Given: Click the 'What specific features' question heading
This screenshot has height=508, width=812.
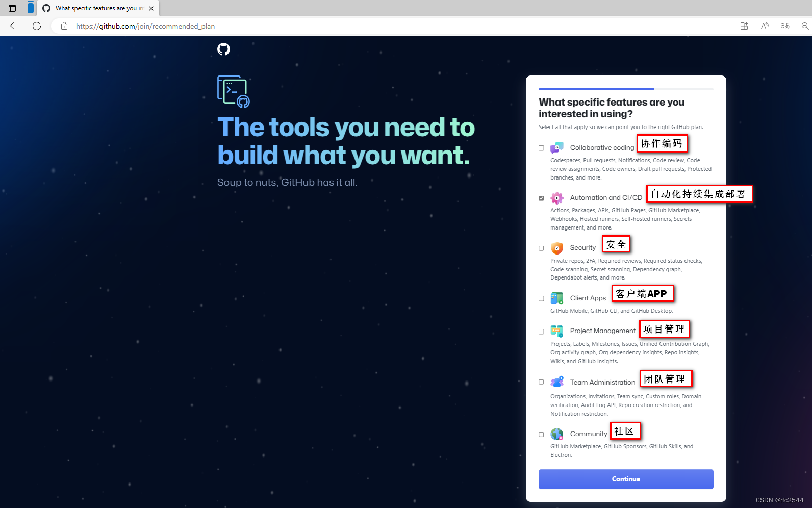Looking at the screenshot, I should (x=612, y=108).
